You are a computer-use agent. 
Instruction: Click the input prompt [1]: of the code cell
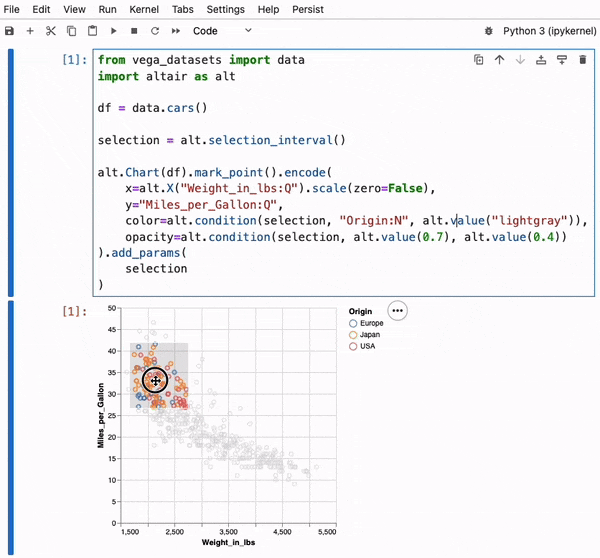point(74,60)
